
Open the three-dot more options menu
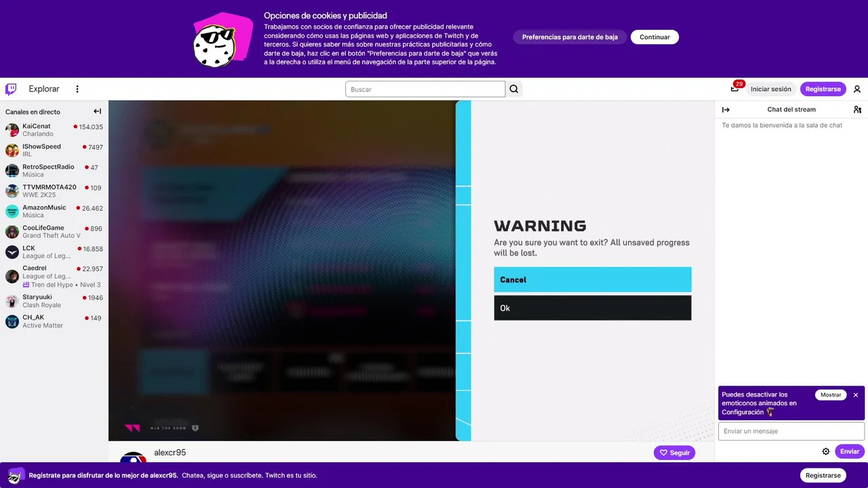point(77,89)
